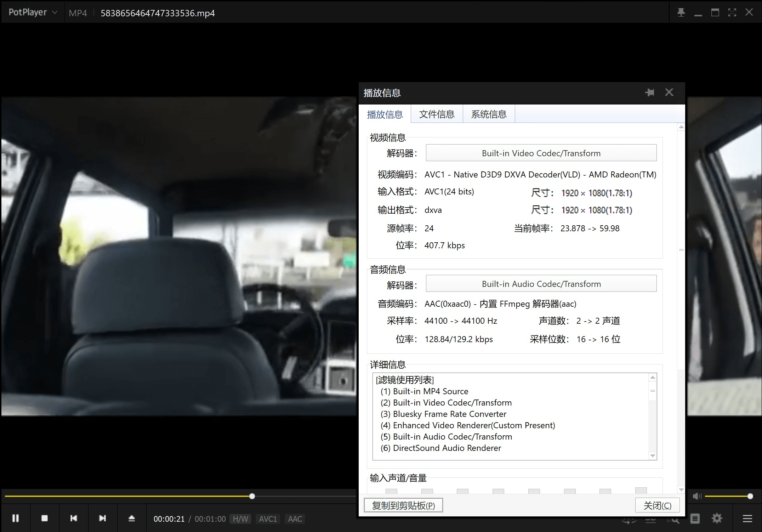Viewport: 762px width, 532px height.
Task: Stop the video playback
Action: 45,518
